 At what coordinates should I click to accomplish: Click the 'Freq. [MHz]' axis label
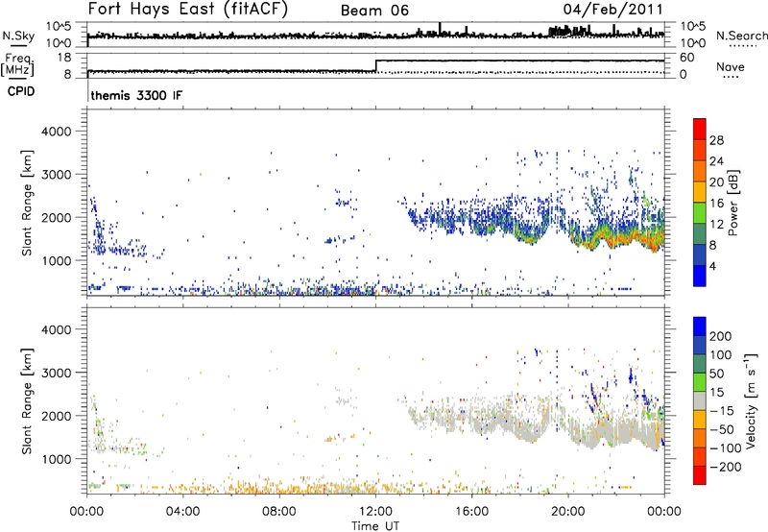(17, 64)
